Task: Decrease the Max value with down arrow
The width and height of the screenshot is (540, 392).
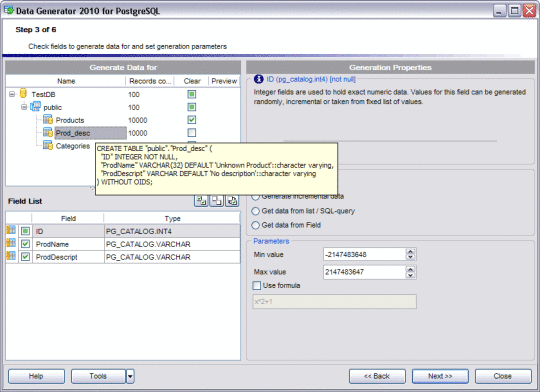Action: (x=410, y=275)
